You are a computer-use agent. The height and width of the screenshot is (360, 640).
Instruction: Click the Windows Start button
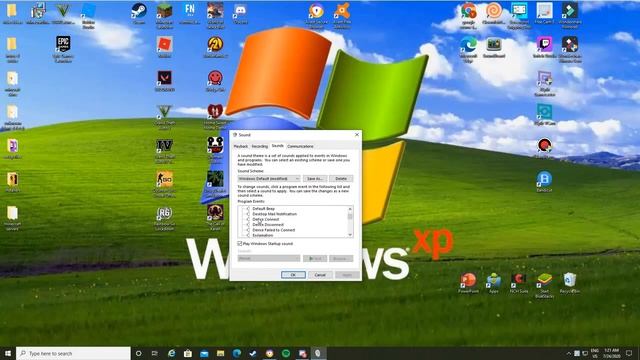tap(8, 353)
